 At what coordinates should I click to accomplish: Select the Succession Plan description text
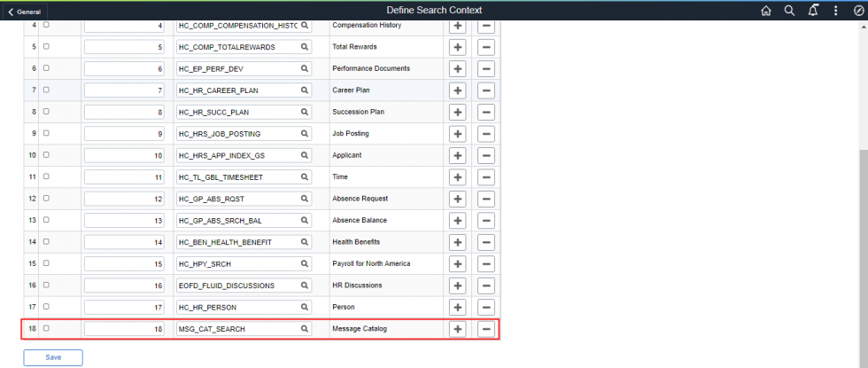(358, 112)
